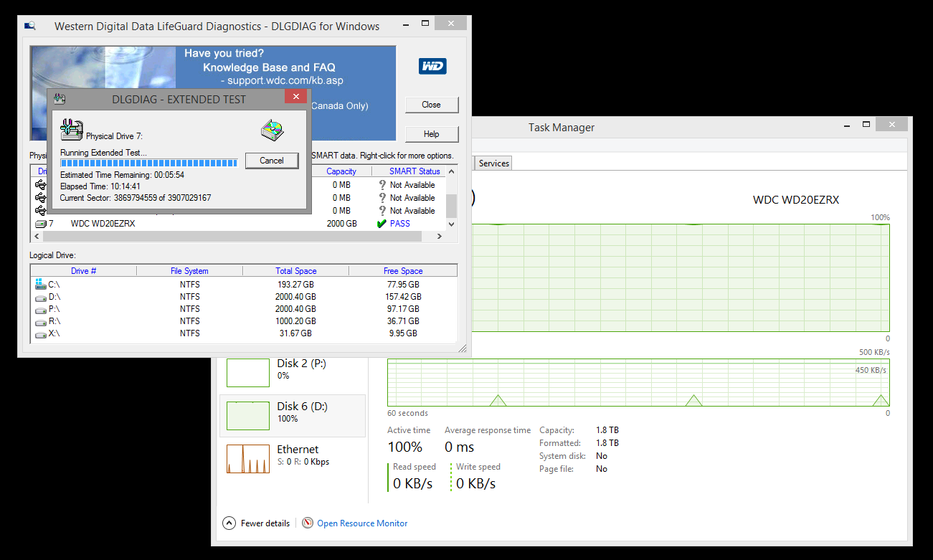Image resolution: width=933 pixels, height=560 pixels.
Task: Sort physical drives by SMART Status column
Action: tap(409, 171)
